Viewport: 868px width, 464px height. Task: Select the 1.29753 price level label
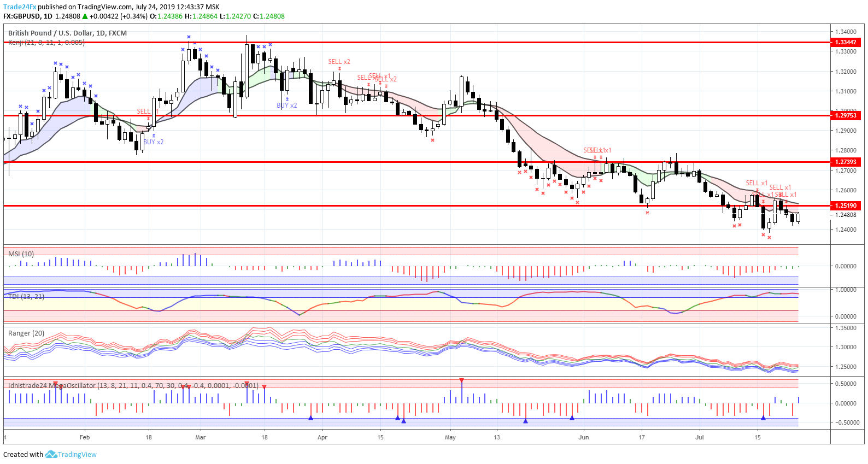coord(846,115)
